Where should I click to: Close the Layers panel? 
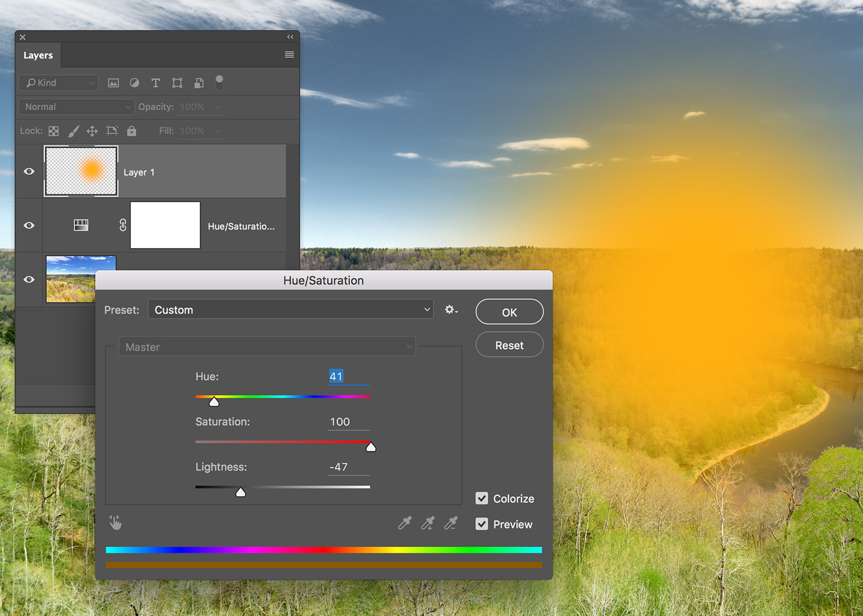click(23, 37)
